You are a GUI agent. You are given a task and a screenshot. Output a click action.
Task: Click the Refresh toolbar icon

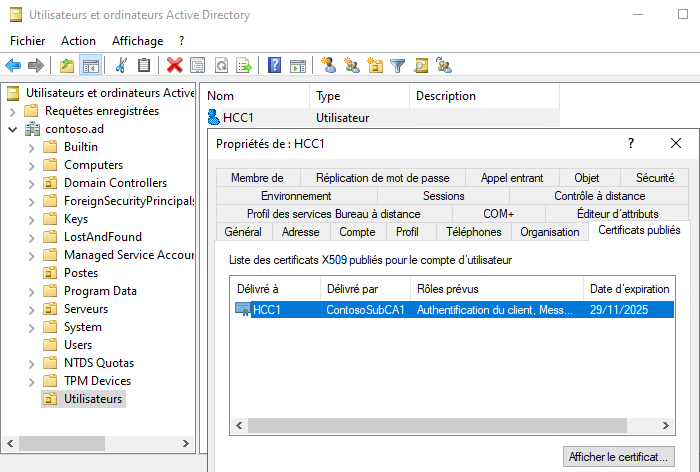pyautogui.click(x=221, y=66)
